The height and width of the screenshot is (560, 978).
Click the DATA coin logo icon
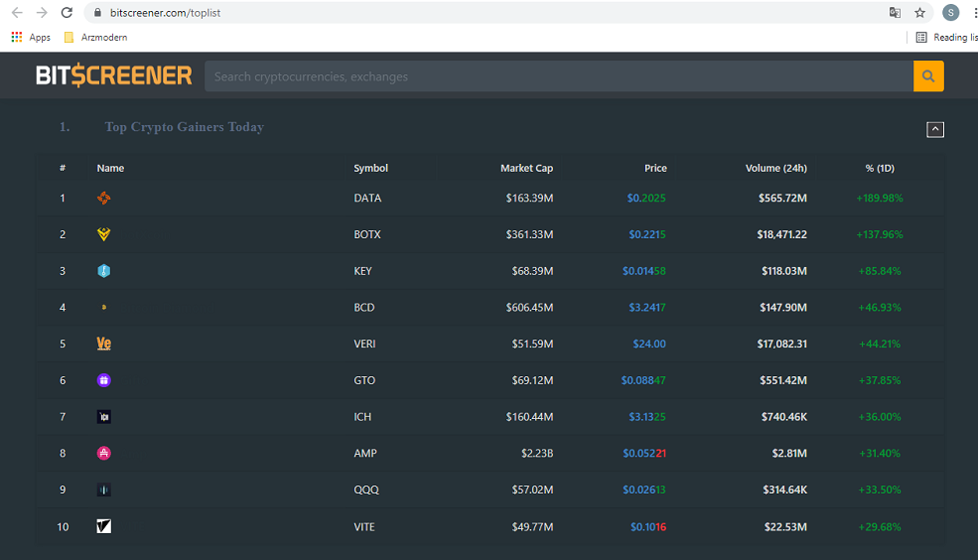point(103,198)
